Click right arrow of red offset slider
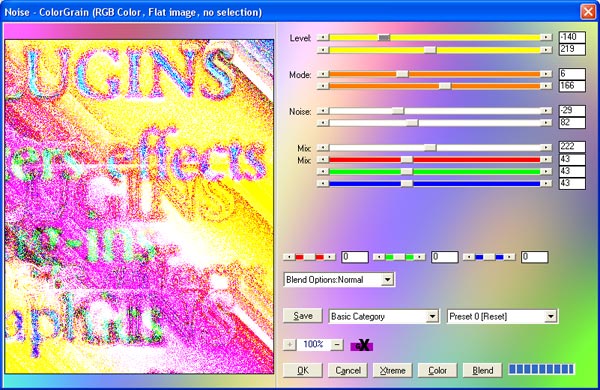The width and height of the screenshot is (600, 390). pyautogui.click(x=330, y=257)
